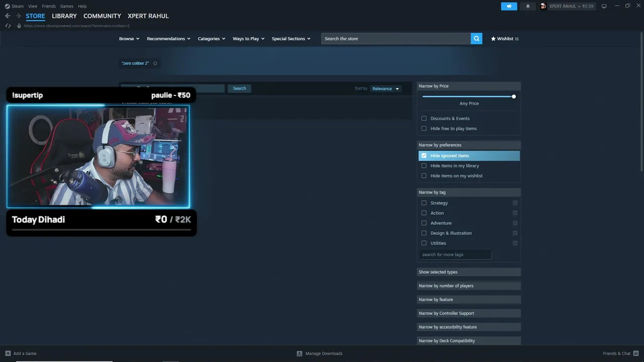Expand Narrow by Deck Compatibility section

pyautogui.click(x=469, y=341)
